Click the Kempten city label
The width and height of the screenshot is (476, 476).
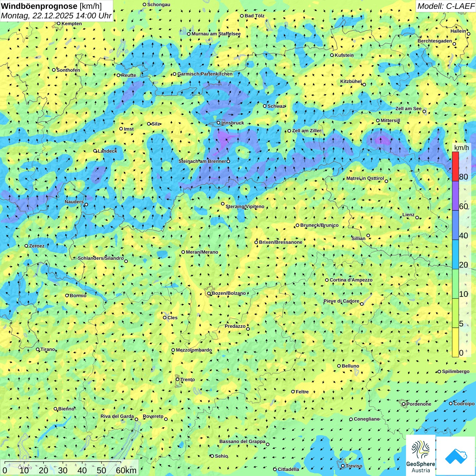click(71, 23)
